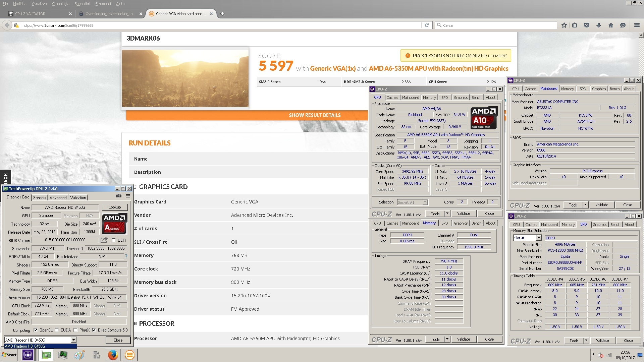This screenshot has width=644, height=362.
Task: Click the GPU-Z Lookup button
Action: click(x=115, y=207)
